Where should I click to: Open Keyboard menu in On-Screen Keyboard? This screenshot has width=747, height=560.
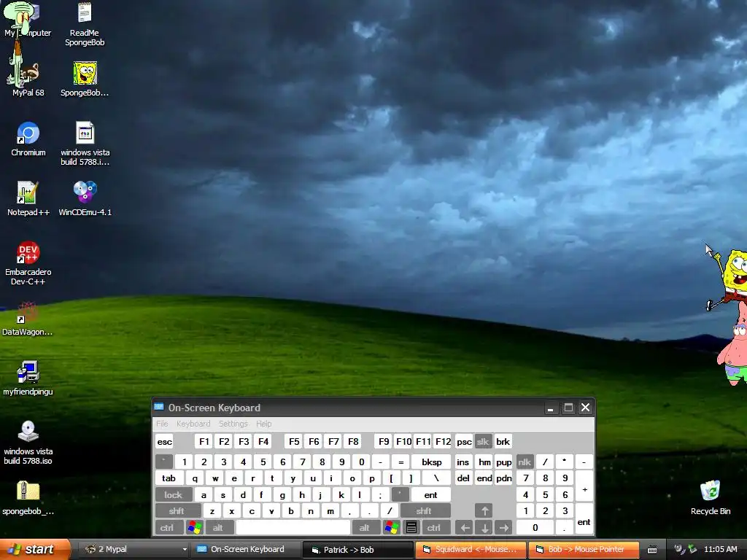click(193, 424)
